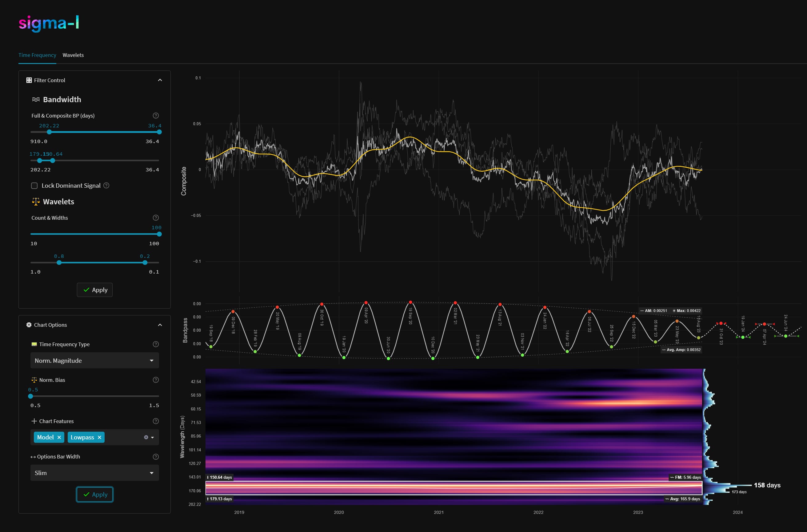Remove the Lowpass chart feature tag
The image size is (807, 532).
(99, 437)
